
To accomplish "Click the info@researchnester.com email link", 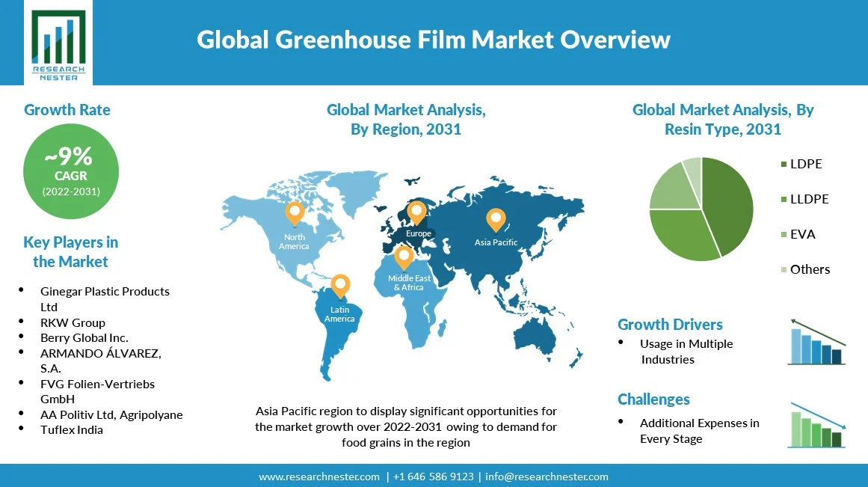I will pyautogui.click(x=547, y=477).
